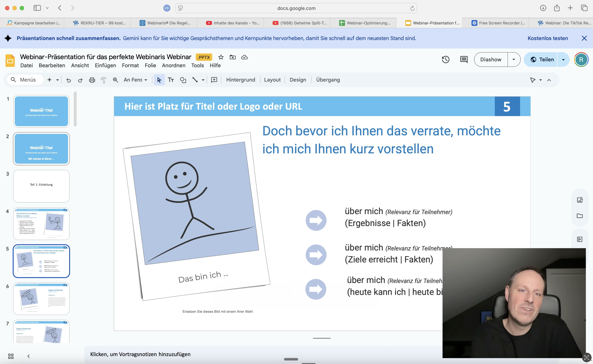This screenshot has height=364, width=593.
Task: Search in the Menüs field
Action: (25, 80)
